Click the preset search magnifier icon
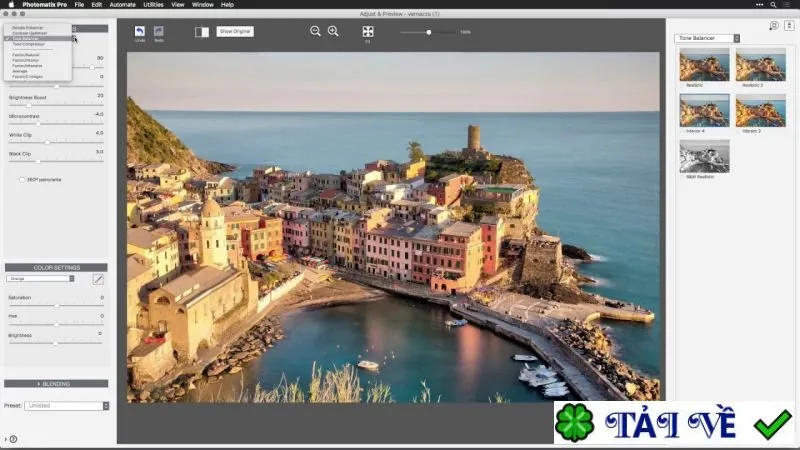Image resolution: width=800 pixels, height=450 pixels. tap(774, 26)
